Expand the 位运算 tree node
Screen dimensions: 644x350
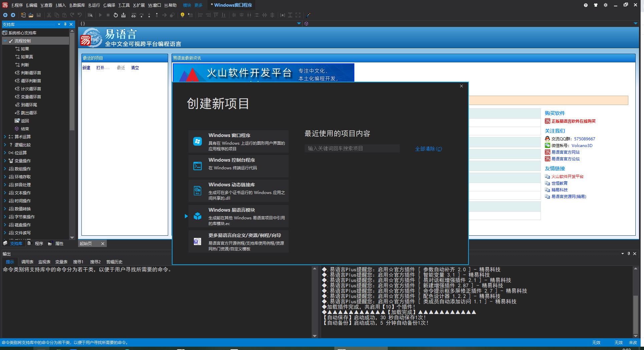point(5,153)
